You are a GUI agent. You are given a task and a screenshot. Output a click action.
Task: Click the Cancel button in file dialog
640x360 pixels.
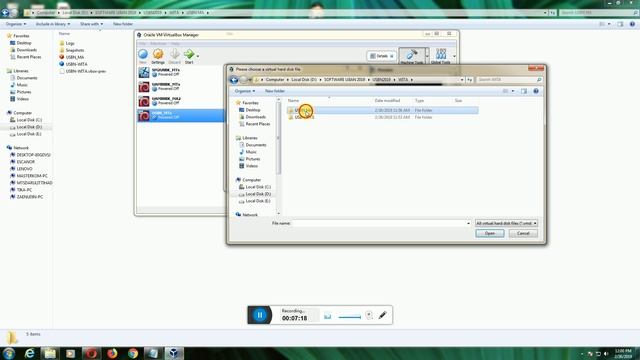coord(523,233)
